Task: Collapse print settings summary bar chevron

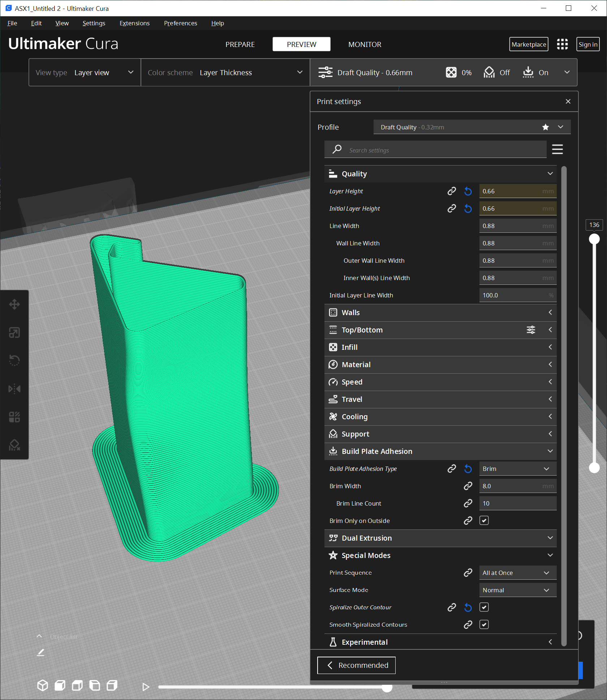Action: click(x=567, y=72)
